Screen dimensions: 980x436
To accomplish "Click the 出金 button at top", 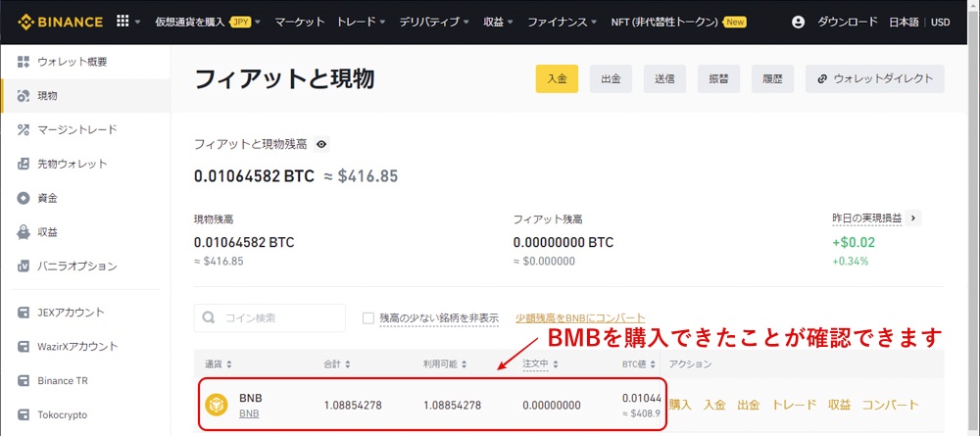I will [611, 78].
